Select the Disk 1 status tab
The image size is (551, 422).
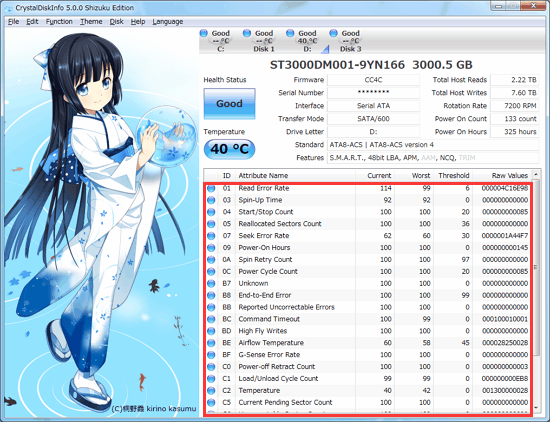258,41
